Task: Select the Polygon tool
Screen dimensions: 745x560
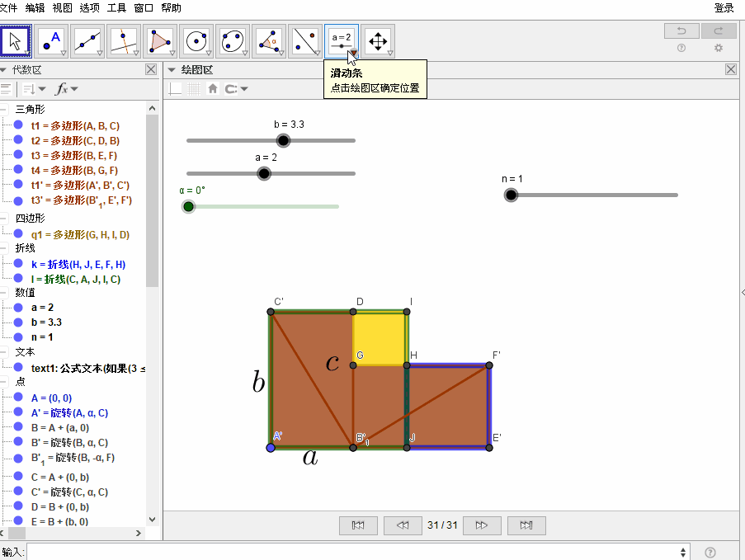Action: pos(160,41)
